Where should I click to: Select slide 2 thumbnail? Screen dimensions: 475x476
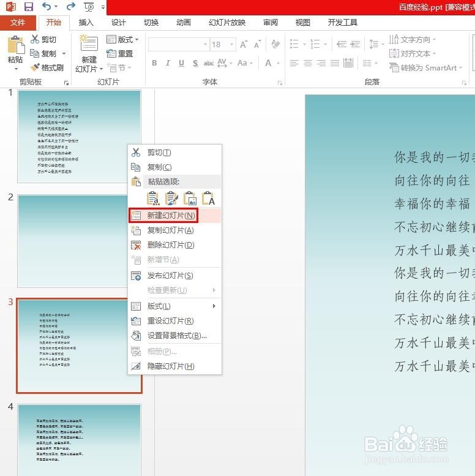pyautogui.click(x=72, y=241)
